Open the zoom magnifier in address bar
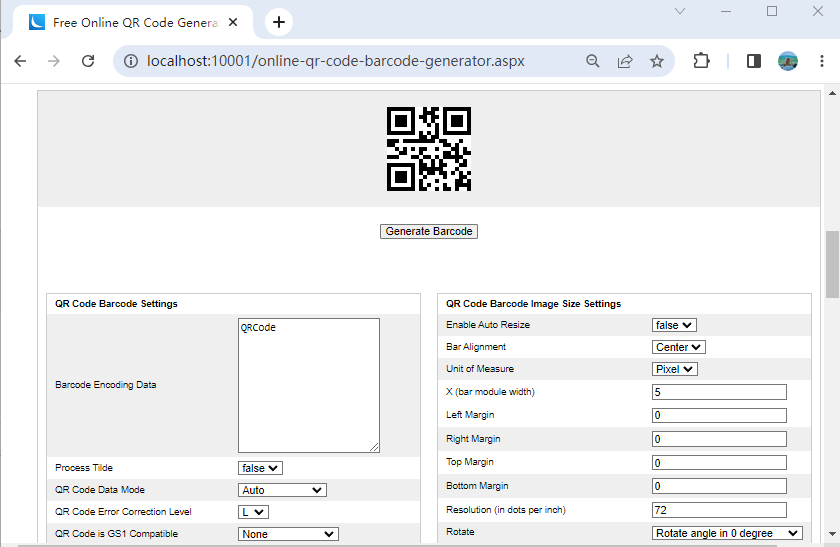The image size is (840, 547). tap(592, 61)
